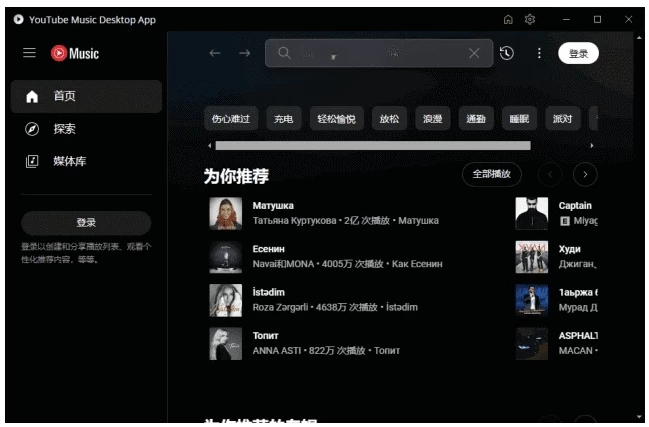Click the 登录 button in top right

pyautogui.click(x=578, y=54)
